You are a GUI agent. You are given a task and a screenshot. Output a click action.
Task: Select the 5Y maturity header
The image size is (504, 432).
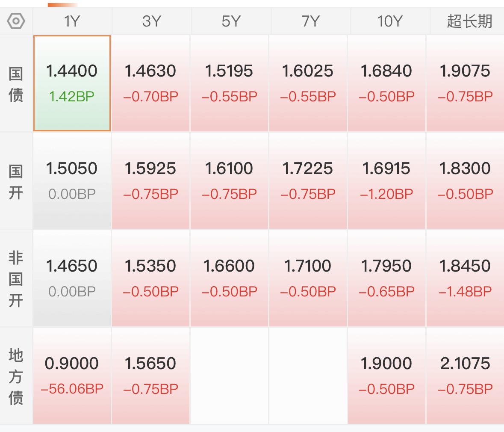pos(231,21)
